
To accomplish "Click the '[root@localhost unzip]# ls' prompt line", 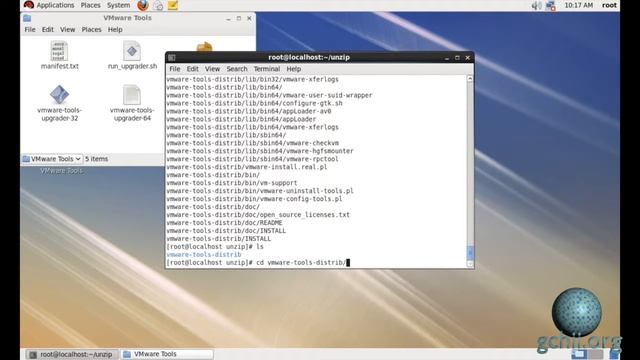I will tap(215, 247).
